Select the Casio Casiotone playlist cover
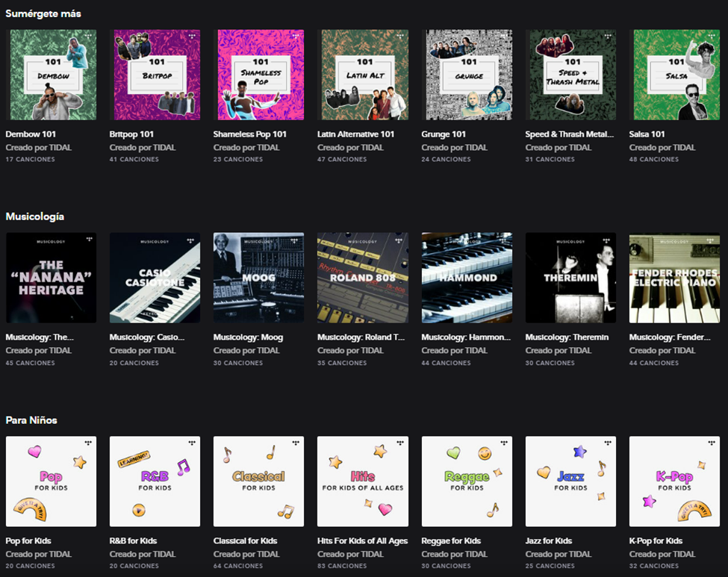The height and width of the screenshot is (577, 728). 155,278
